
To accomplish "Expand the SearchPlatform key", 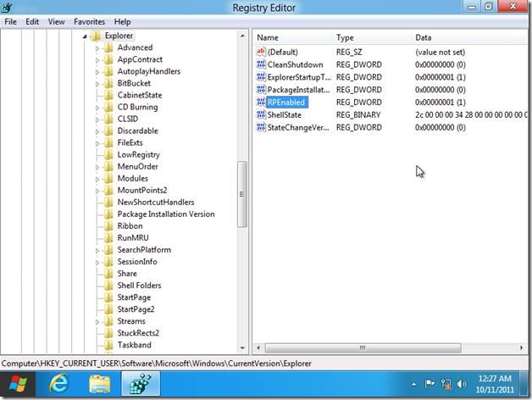I will [97, 251].
